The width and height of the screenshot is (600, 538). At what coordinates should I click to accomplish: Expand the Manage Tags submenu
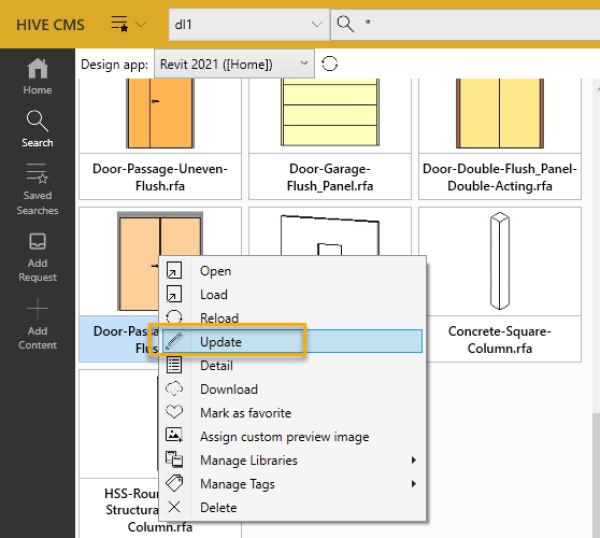tap(413, 484)
